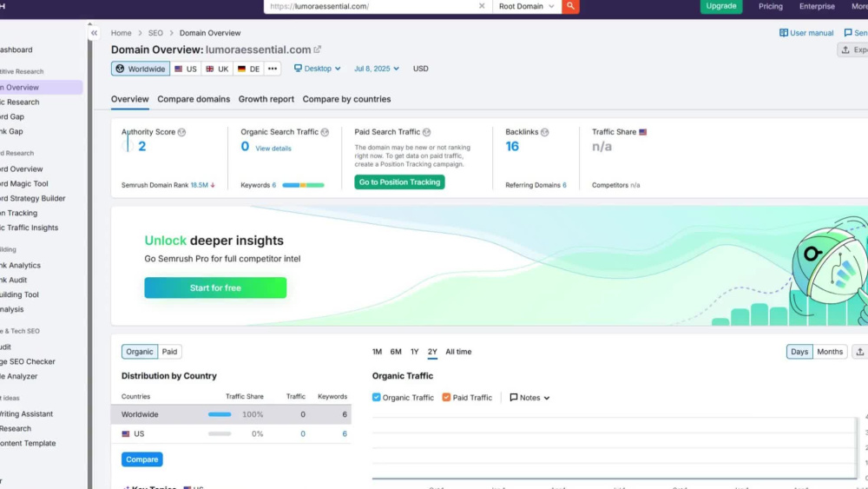Viewport: 868px width, 489px height.
Task: Open the Compare by countries tab
Action: [346, 99]
